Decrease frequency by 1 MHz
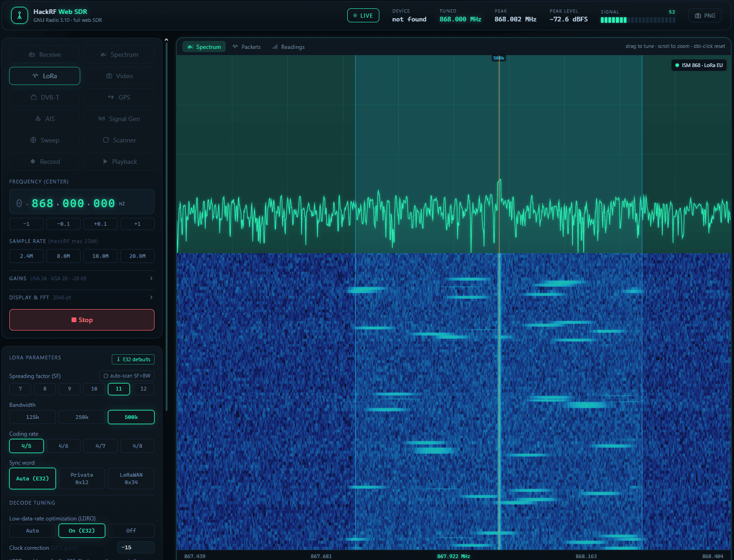Image resolution: width=734 pixels, height=560 pixels. (x=27, y=224)
